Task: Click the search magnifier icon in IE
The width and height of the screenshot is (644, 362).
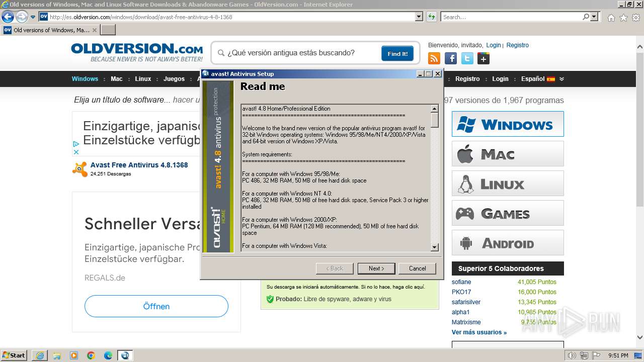Action: tap(586, 17)
